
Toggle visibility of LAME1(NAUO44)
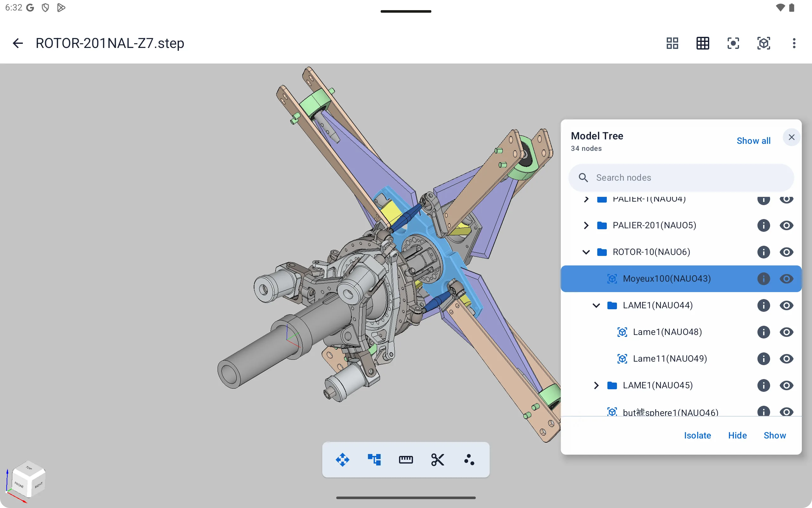click(x=786, y=305)
